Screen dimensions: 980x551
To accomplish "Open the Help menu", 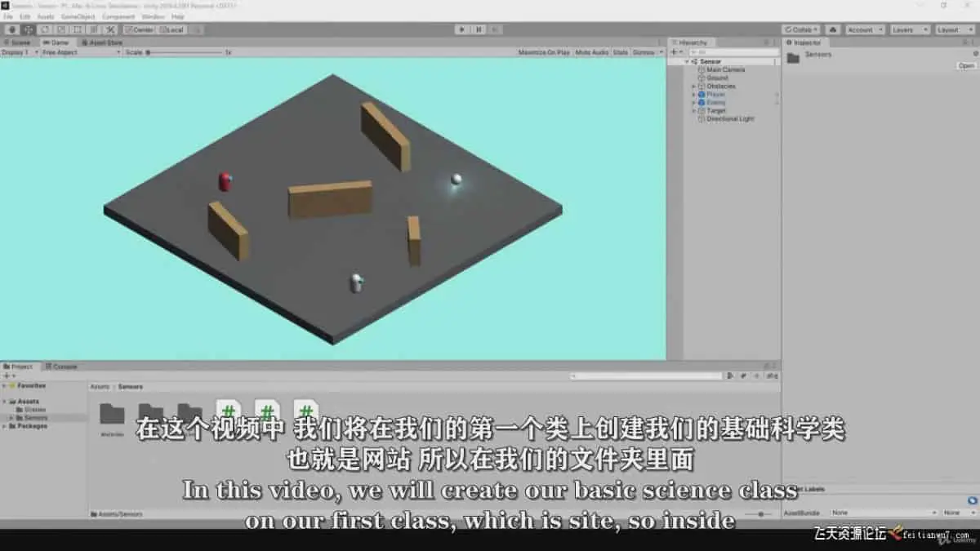I will pyautogui.click(x=177, y=16).
